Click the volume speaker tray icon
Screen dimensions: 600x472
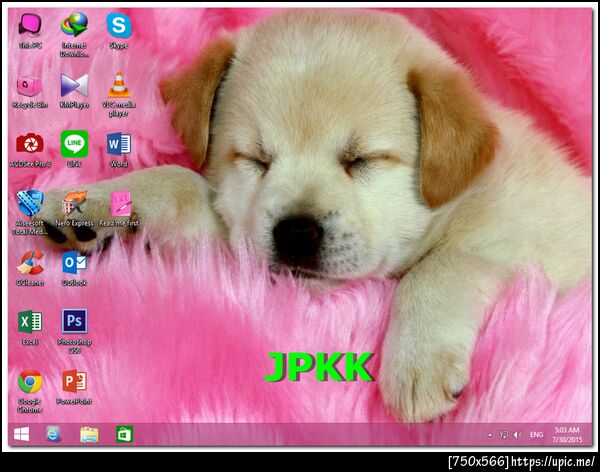[x=518, y=435]
